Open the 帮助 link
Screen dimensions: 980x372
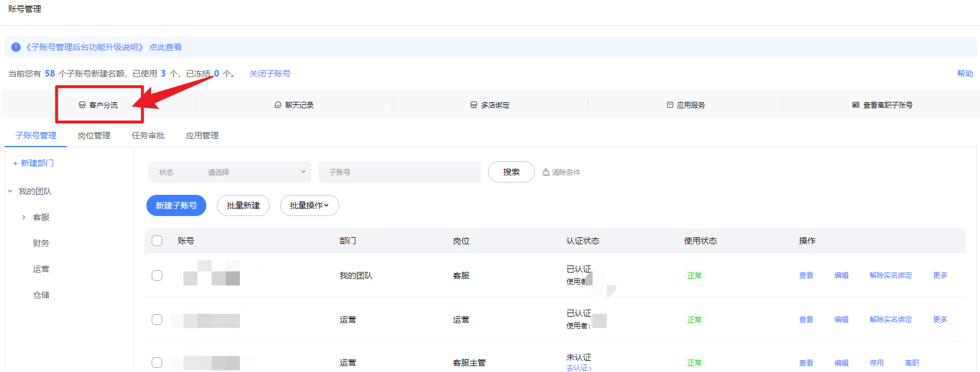[x=965, y=74]
